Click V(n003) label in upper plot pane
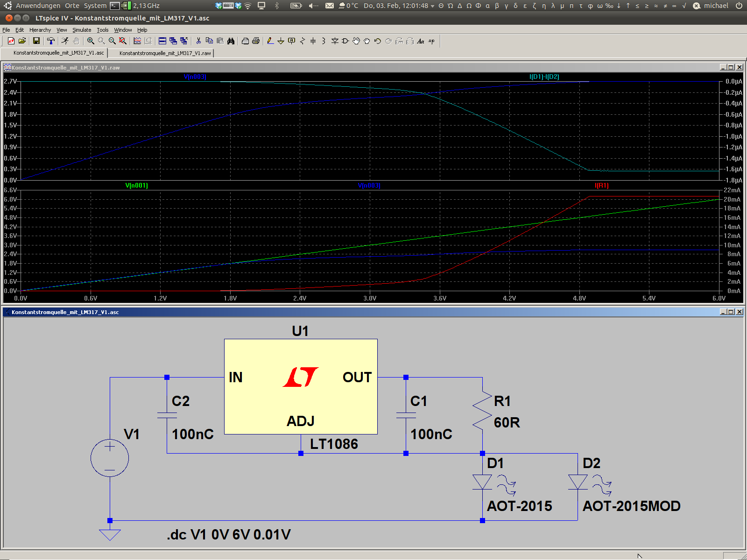 pos(195,77)
